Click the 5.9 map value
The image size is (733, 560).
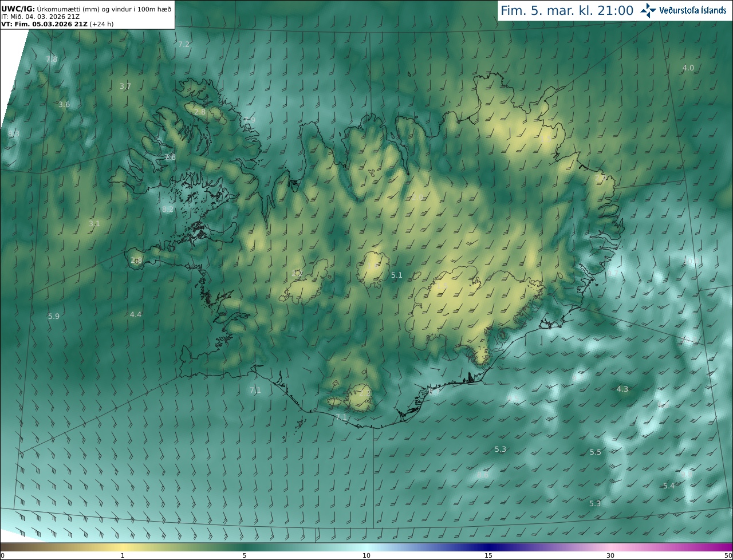[x=54, y=317]
